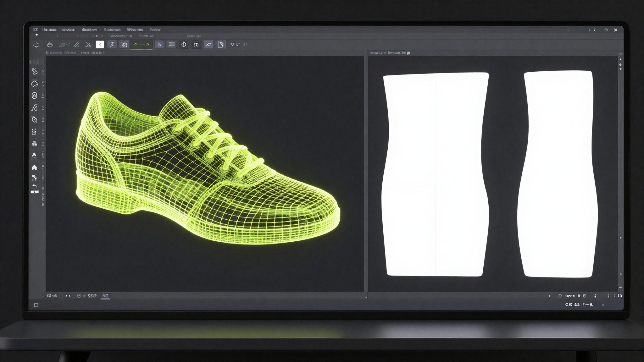Select the cloud brush tool in the top toolbar
The width and height of the screenshot is (644, 362).
coord(63,45)
